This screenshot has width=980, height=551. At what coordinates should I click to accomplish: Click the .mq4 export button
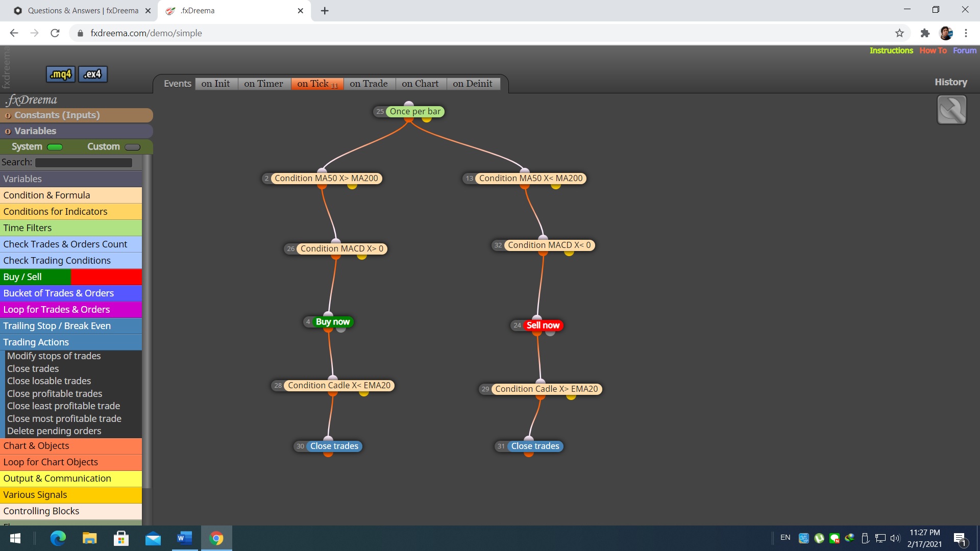pos(61,74)
